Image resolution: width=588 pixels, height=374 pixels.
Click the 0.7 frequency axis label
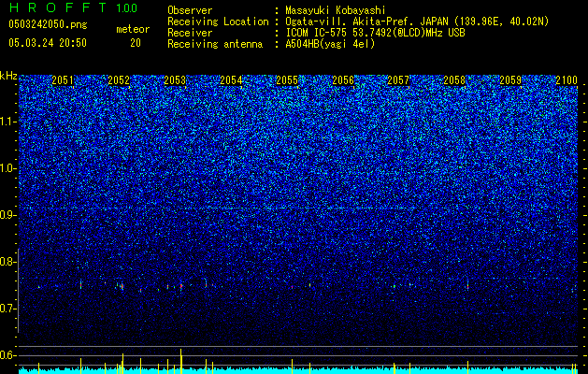coord(8,309)
